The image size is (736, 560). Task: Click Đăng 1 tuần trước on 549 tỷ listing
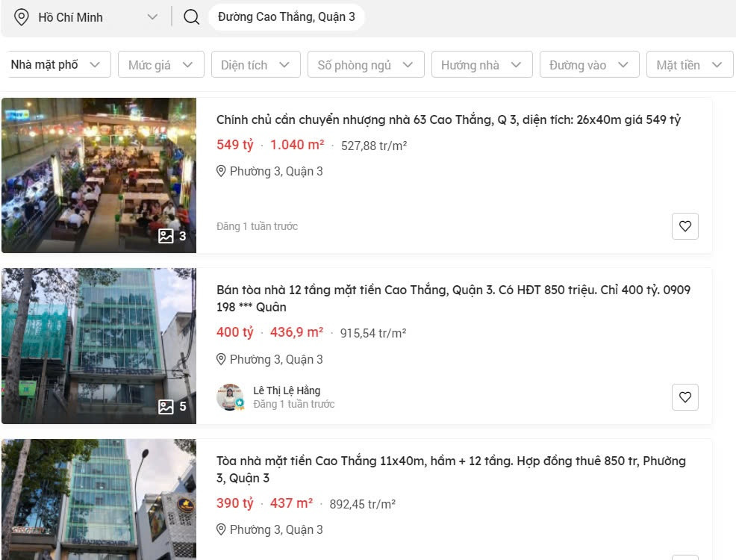coord(258,226)
